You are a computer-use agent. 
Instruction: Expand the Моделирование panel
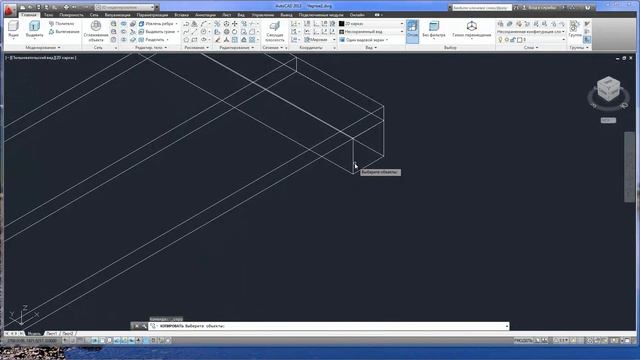click(x=43, y=48)
